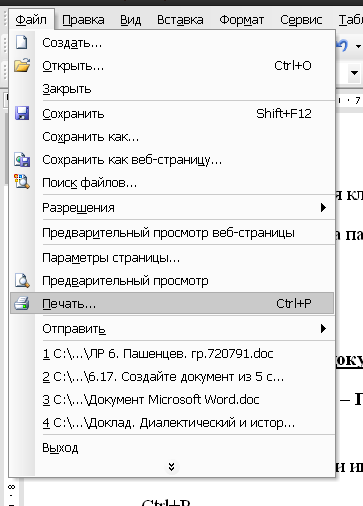Screen dimensions: 363x506
Task: Choose Сохранить как... entry
Action: click(x=172, y=137)
